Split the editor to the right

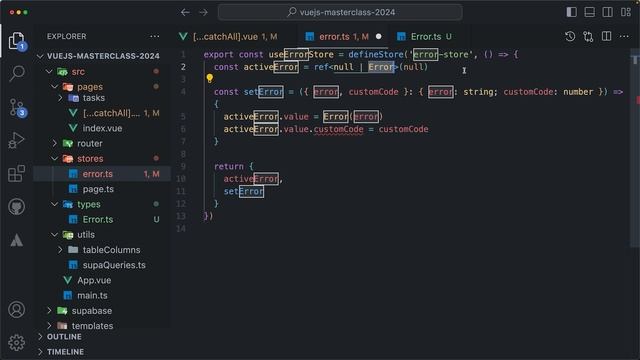[607, 36]
